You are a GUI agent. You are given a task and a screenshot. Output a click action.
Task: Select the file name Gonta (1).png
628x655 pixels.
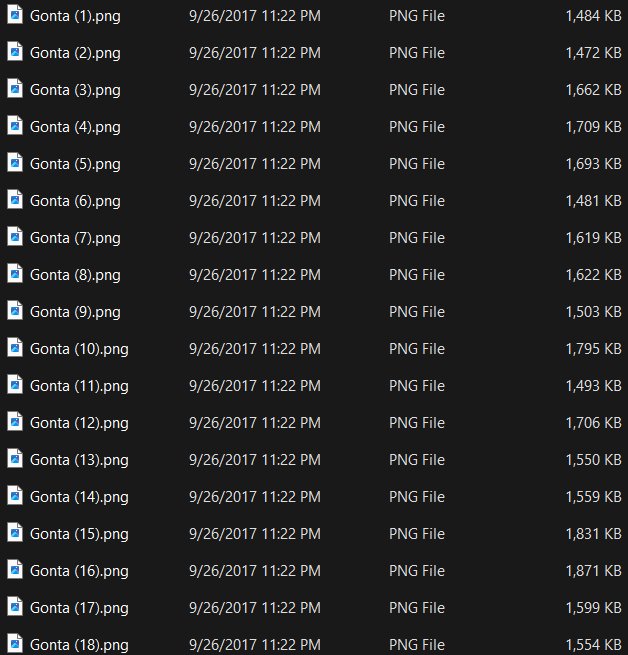tap(75, 16)
